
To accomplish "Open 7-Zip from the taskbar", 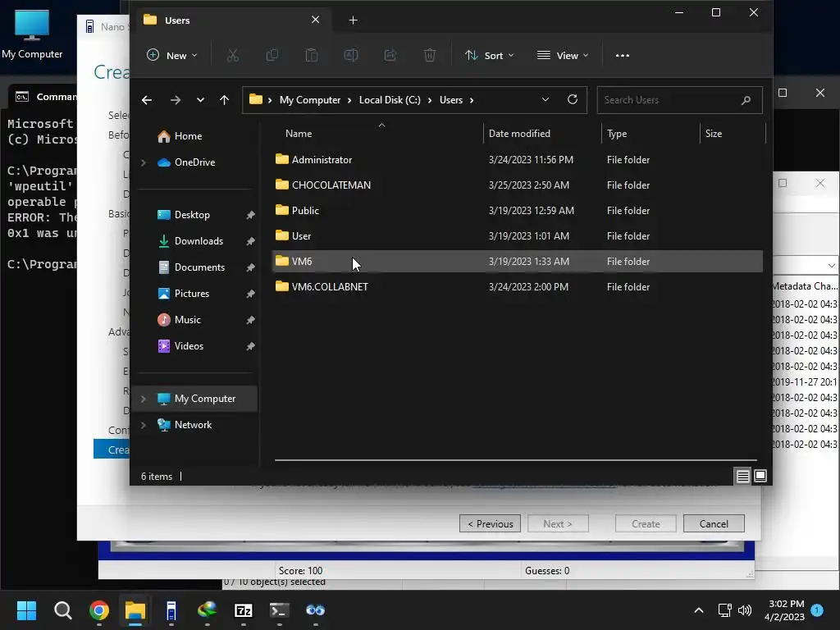I will (x=244, y=610).
